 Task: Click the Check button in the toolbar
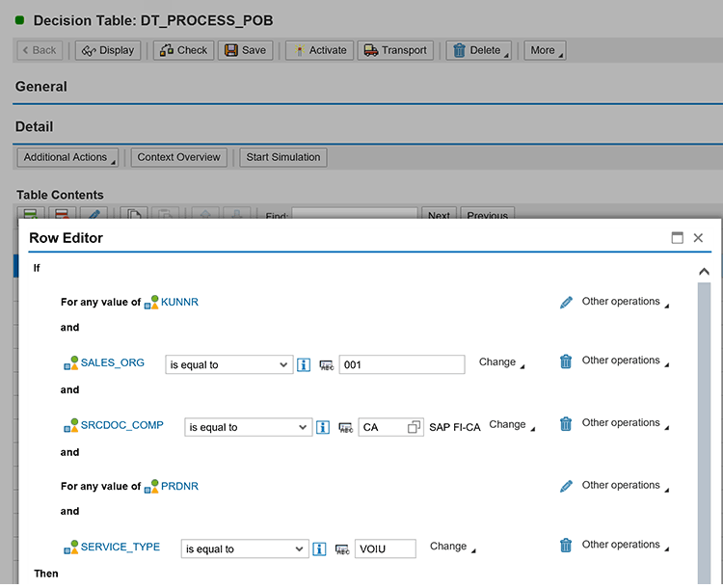[183, 50]
